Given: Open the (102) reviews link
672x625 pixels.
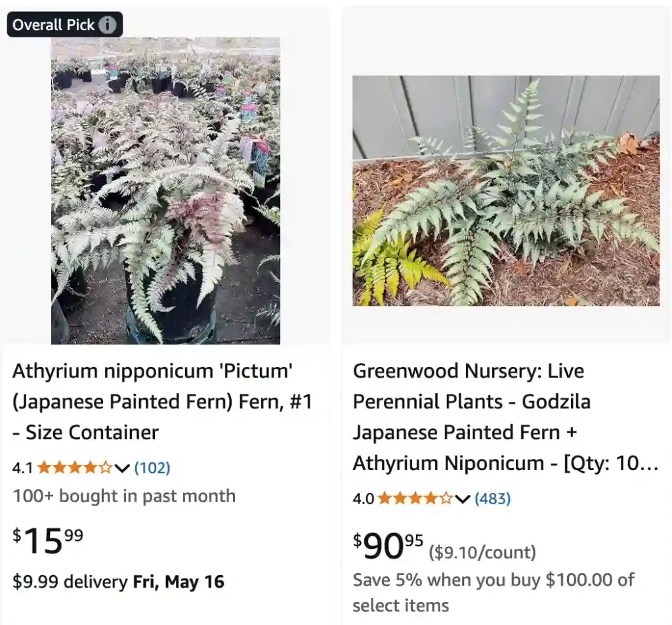Looking at the screenshot, I should [x=151, y=467].
